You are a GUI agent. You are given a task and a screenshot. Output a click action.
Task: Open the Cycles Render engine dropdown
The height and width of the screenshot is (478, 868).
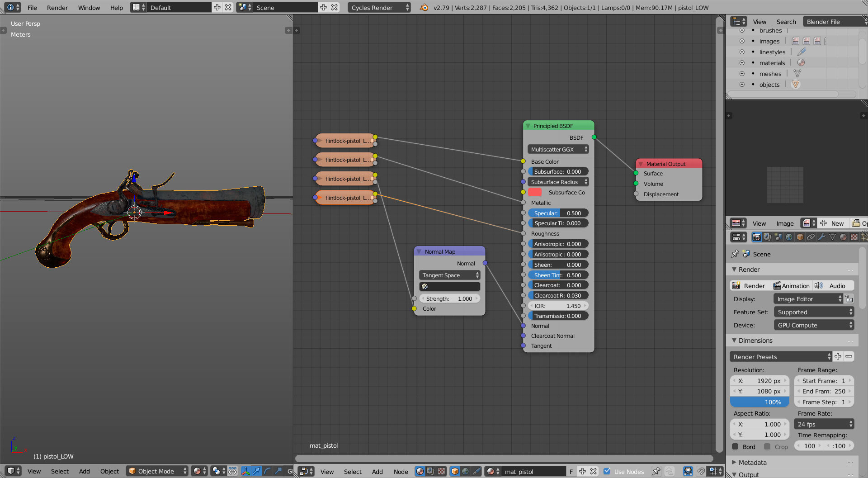click(379, 7)
